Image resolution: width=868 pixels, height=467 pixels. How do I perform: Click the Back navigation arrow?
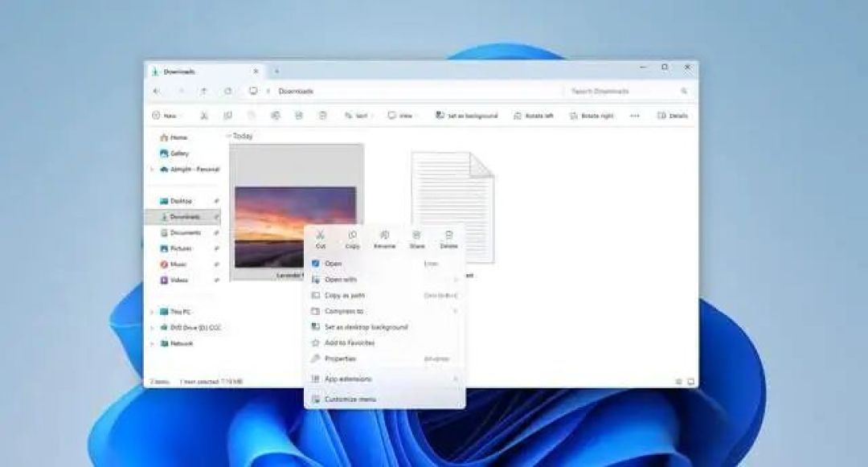pos(157,92)
